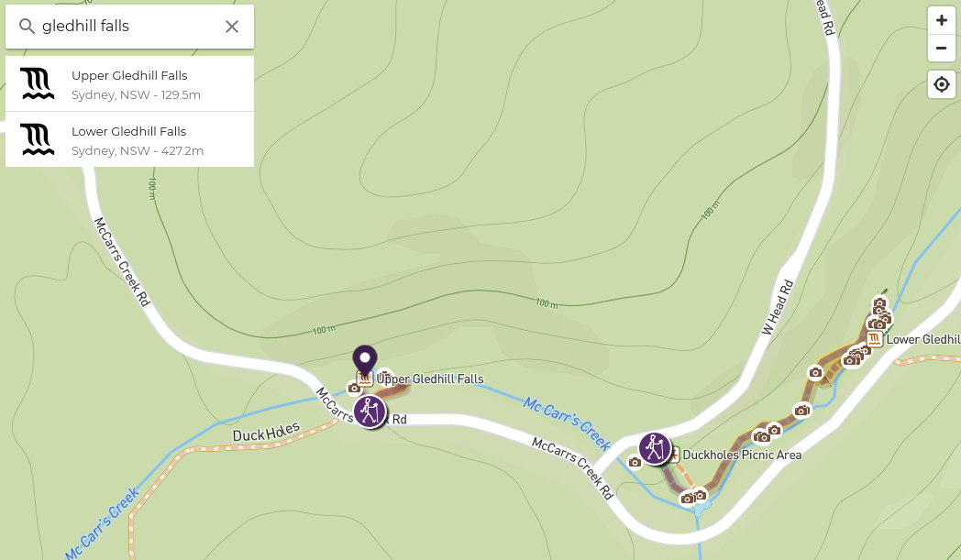
Task: Select Upper Gledhill Falls search result
Action: click(129, 84)
